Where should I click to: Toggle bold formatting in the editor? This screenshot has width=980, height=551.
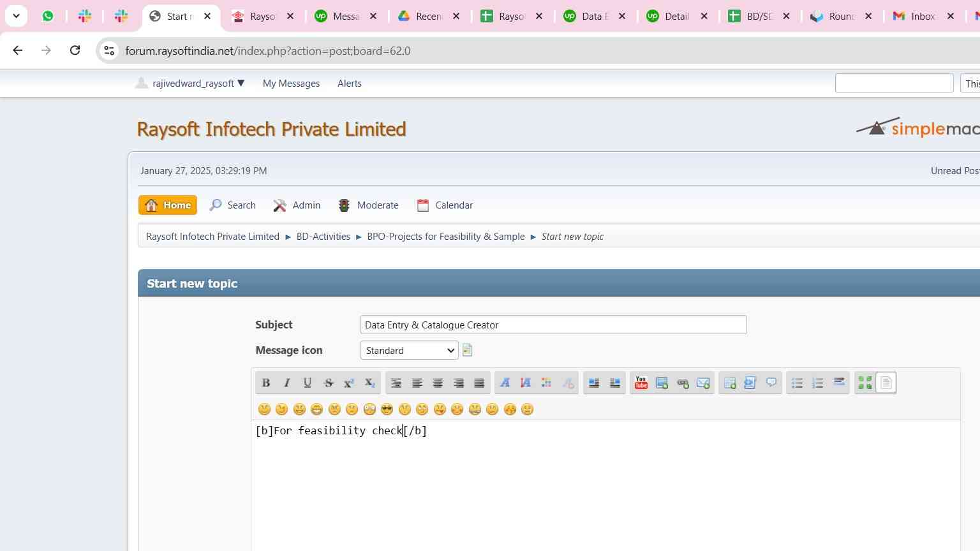point(266,383)
